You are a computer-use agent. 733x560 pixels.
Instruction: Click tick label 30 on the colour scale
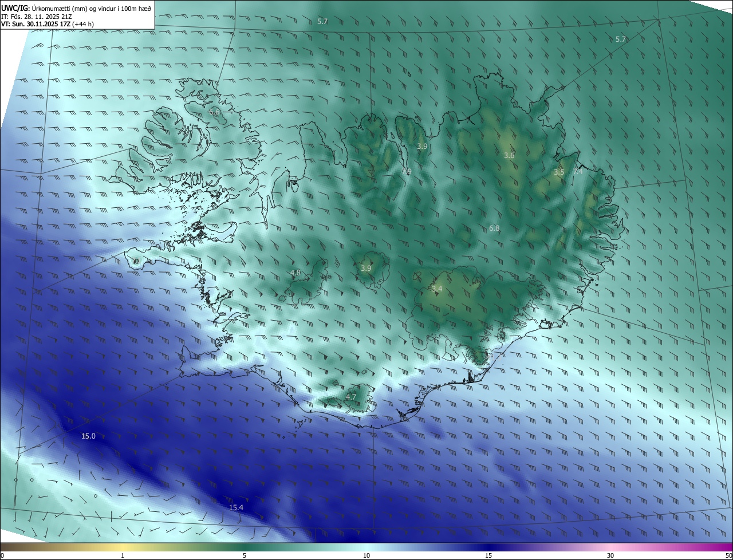click(x=610, y=556)
